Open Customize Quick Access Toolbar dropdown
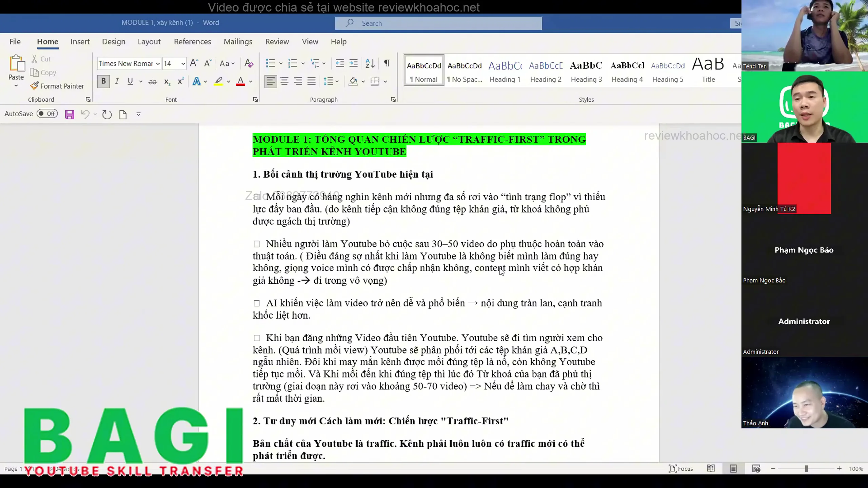The image size is (868, 488). pyautogui.click(x=138, y=114)
